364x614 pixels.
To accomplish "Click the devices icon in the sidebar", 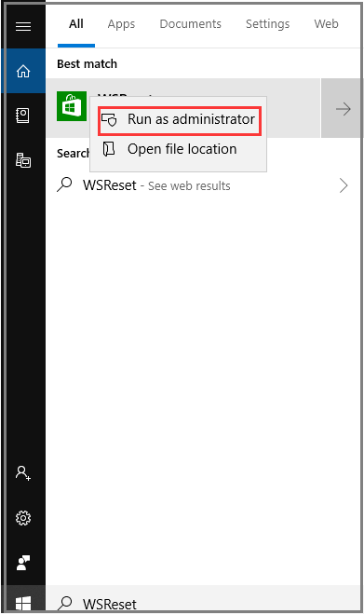I will click(x=23, y=160).
